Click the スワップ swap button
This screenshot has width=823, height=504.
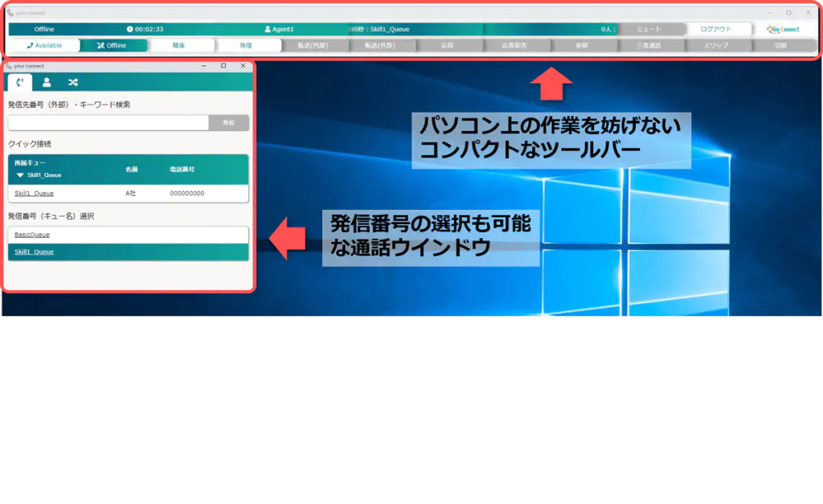pyautogui.click(x=716, y=46)
